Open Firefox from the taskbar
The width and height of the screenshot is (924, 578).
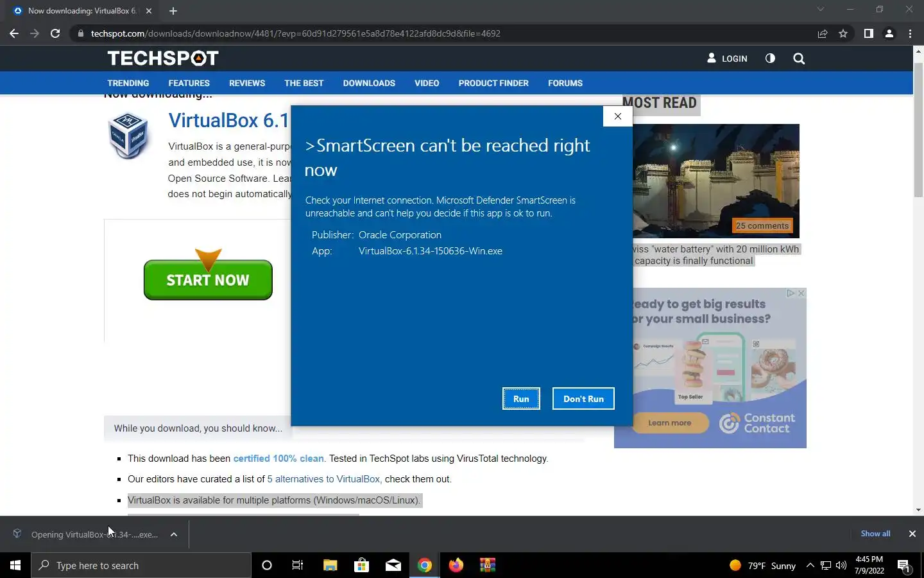click(456, 565)
